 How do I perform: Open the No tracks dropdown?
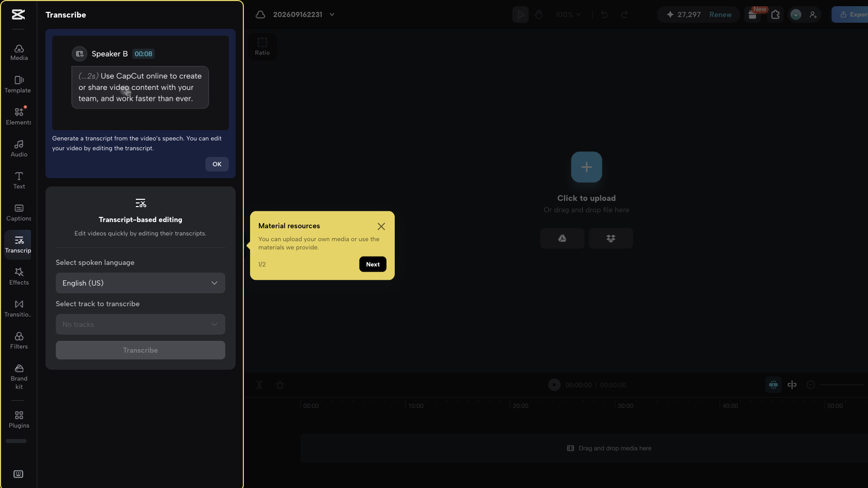[141, 324]
